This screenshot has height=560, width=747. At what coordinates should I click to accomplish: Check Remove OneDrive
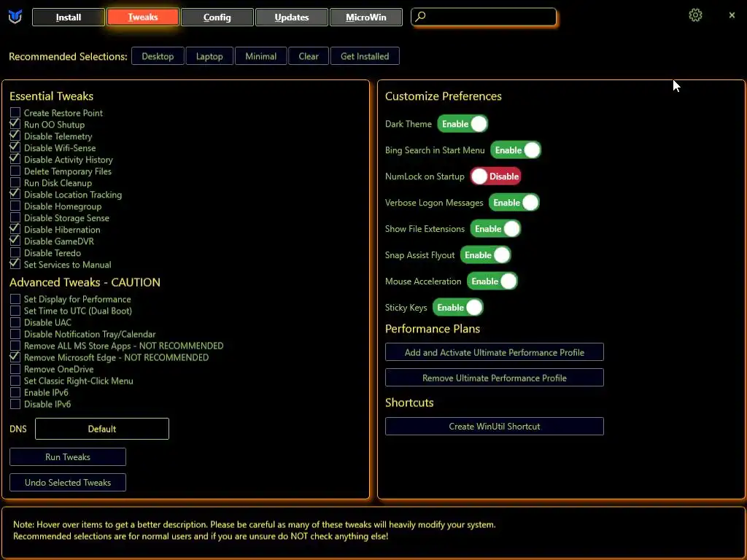(x=15, y=369)
